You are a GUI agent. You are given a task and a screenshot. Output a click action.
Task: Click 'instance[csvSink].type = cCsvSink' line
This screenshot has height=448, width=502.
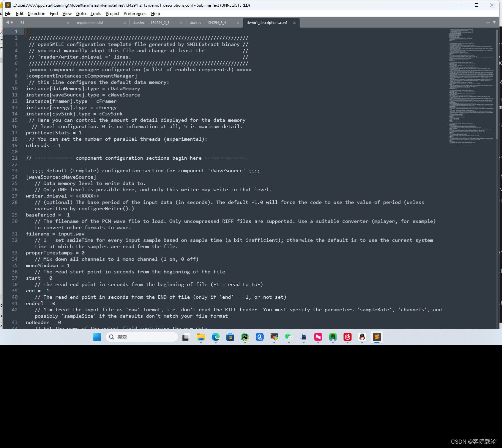74,114
